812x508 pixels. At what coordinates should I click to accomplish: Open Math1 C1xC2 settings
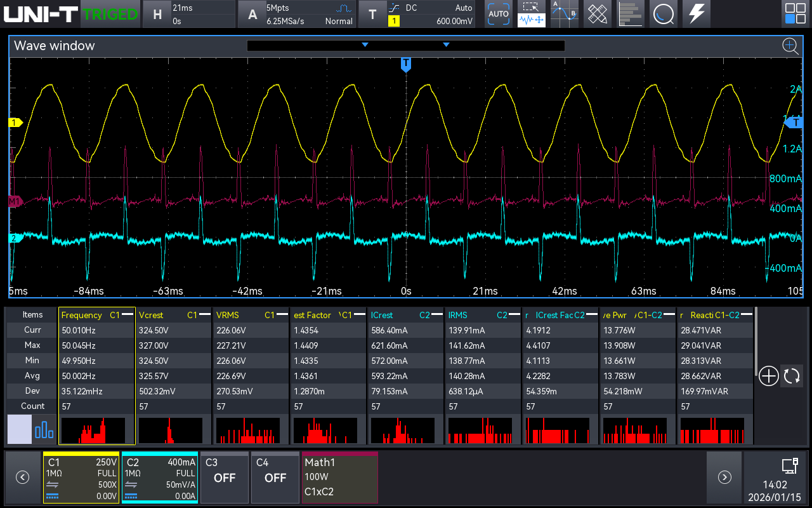click(x=340, y=478)
